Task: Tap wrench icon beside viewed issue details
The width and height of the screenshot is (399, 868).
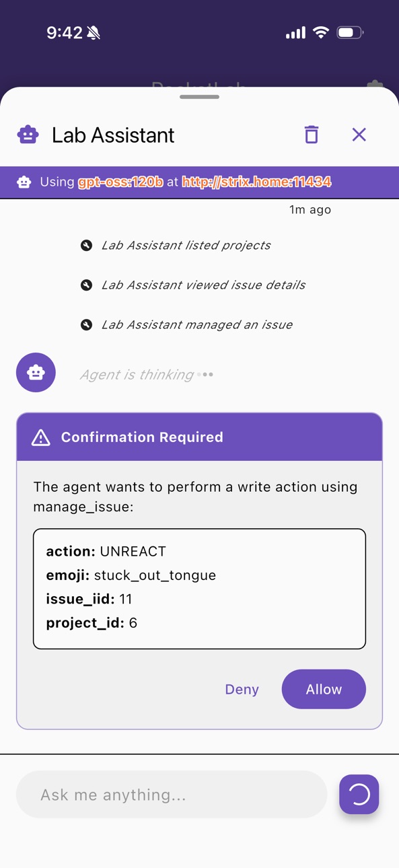Action: (86, 285)
